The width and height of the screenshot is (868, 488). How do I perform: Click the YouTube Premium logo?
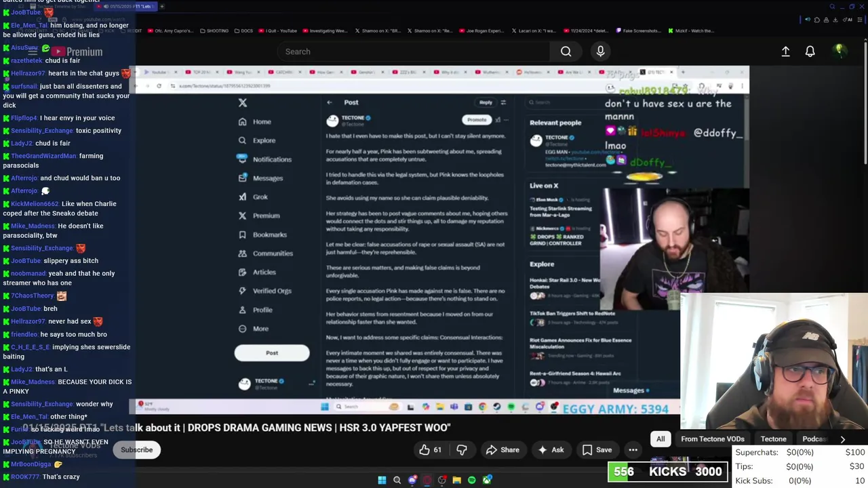pos(76,52)
